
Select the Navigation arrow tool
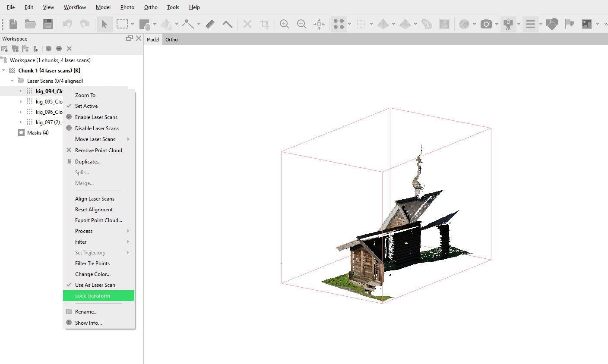[104, 24]
